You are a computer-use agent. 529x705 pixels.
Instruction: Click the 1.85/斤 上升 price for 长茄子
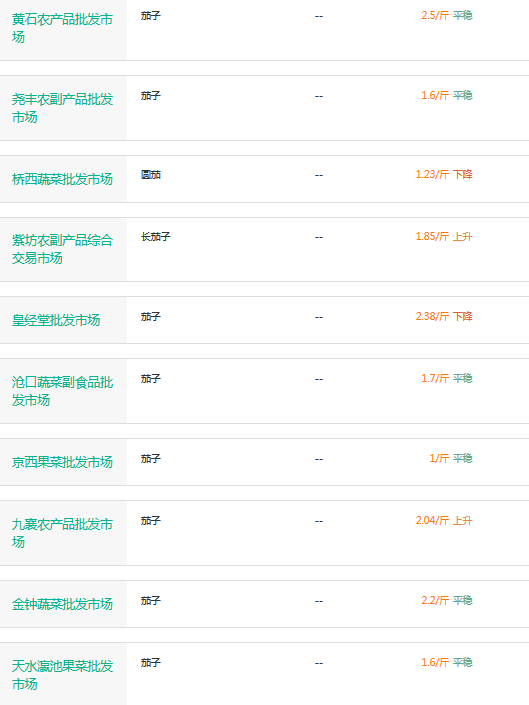pyautogui.click(x=444, y=236)
